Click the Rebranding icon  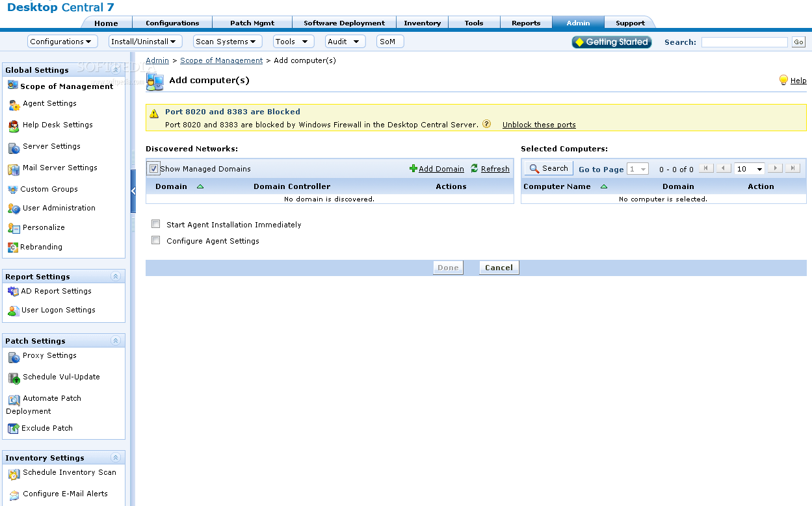pos(13,247)
